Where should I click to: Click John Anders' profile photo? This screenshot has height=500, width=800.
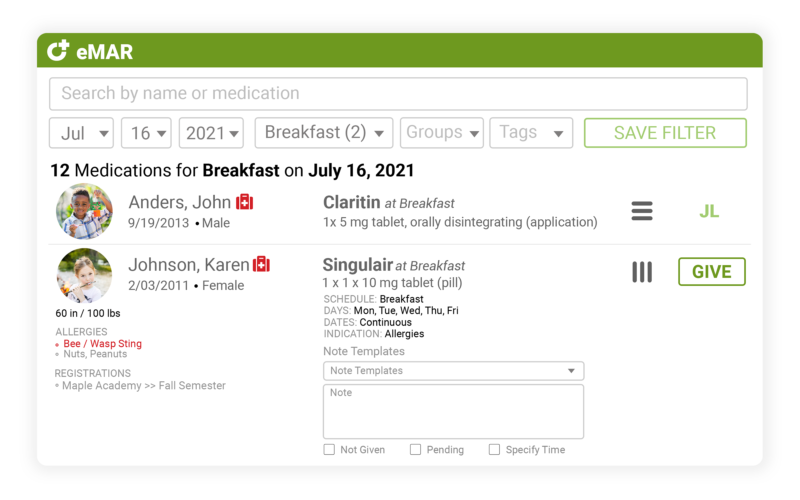point(84,211)
